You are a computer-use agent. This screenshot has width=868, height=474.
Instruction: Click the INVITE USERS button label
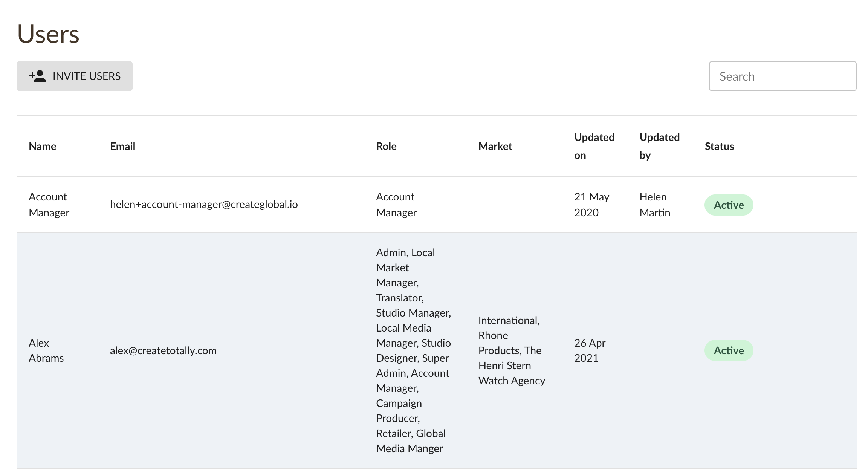[x=87, y=76]
